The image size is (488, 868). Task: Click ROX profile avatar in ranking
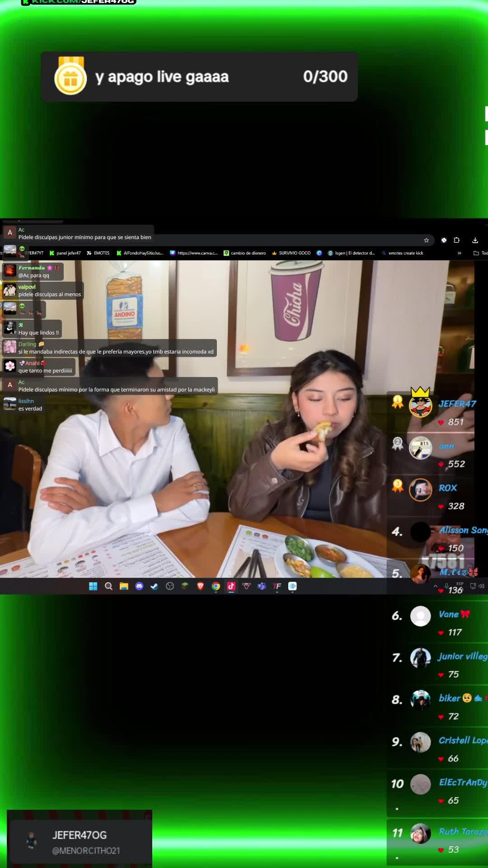point(420,490)
